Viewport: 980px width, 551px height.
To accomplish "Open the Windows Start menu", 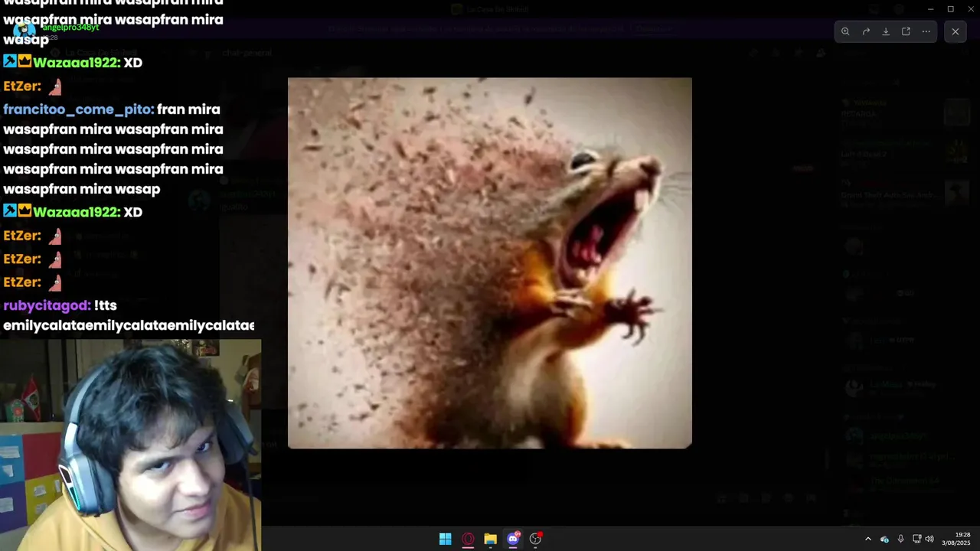I will click(x=445, y=539).
